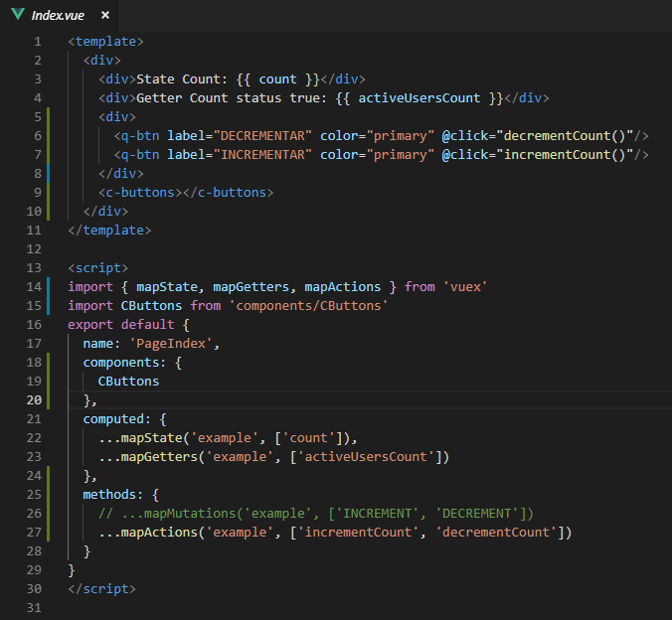The width and height of the screenshot is (672, 620).
Task: Click the Vue logo icon on the tab
Action: click(18, 16)
